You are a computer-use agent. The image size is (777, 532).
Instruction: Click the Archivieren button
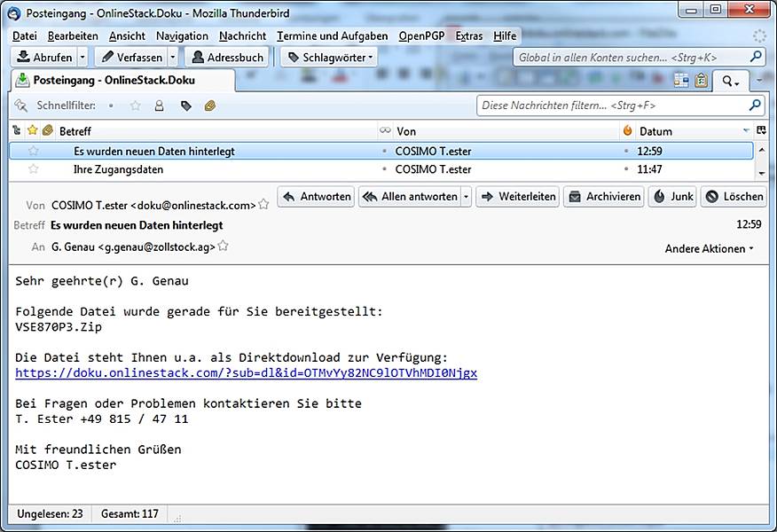tap(604, 197)
